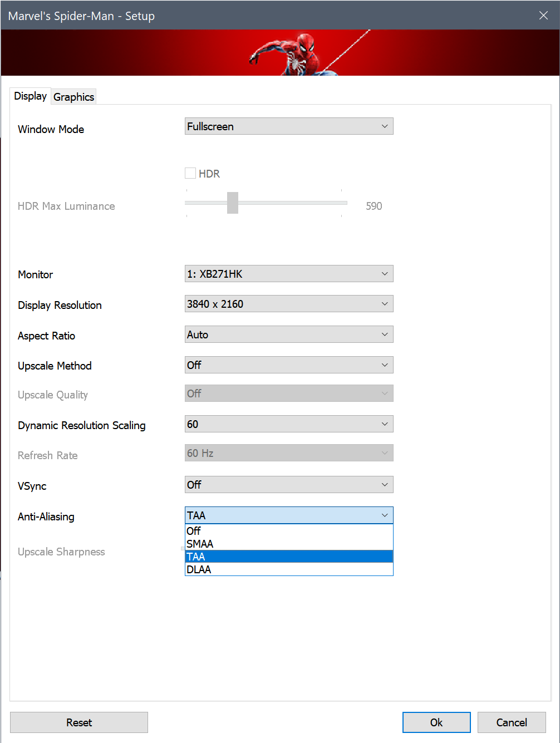Viewport: 560px width, 743px height.
Task: Select SMAA anti-aliasing option
Action: click(289, 544)
